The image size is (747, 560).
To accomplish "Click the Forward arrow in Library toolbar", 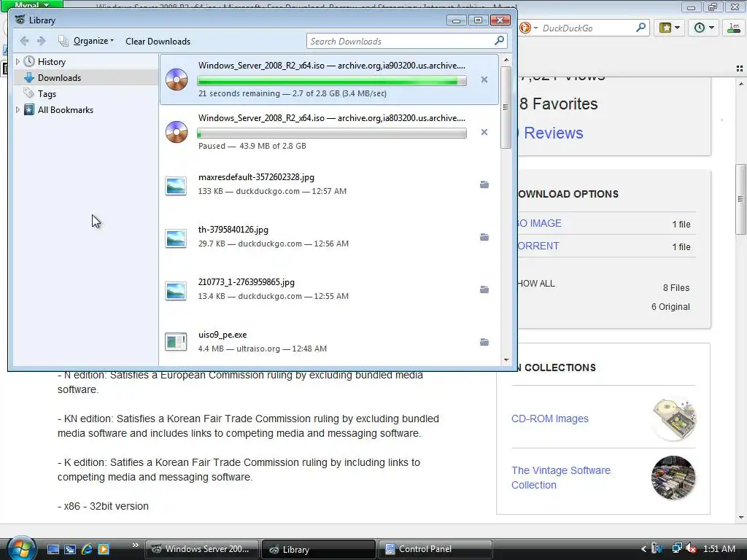I will [x=42, y=41].
